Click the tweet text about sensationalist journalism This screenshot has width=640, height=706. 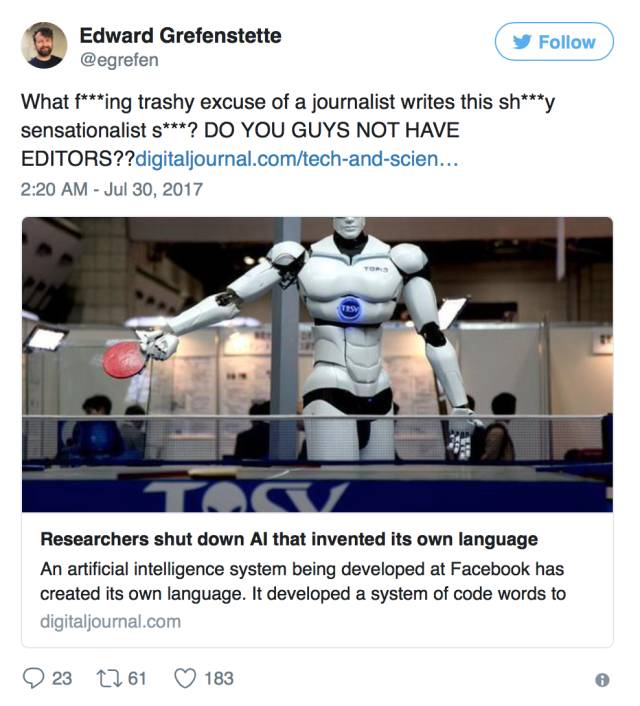coord(288,130)
